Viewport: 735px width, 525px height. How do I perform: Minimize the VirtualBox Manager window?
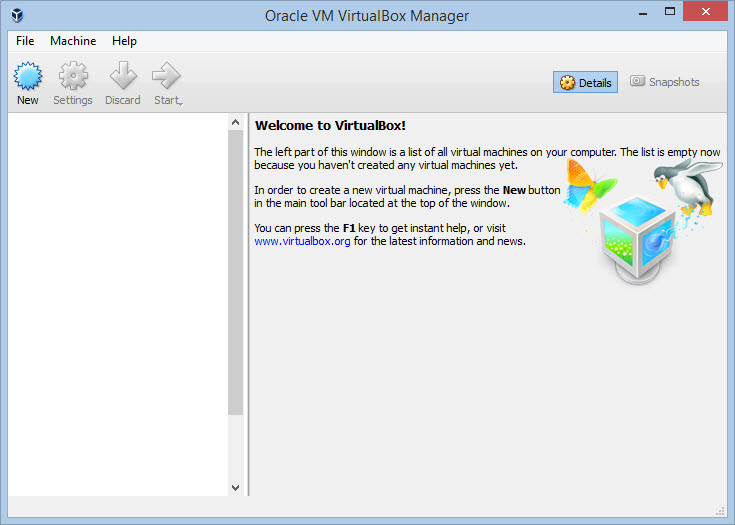coord(643,12)
